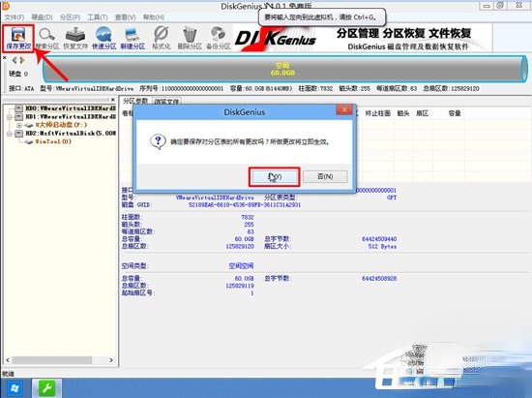Click the 扇区 column header
The height and width of the screenshot is (398, 532).
coord(422,113)
